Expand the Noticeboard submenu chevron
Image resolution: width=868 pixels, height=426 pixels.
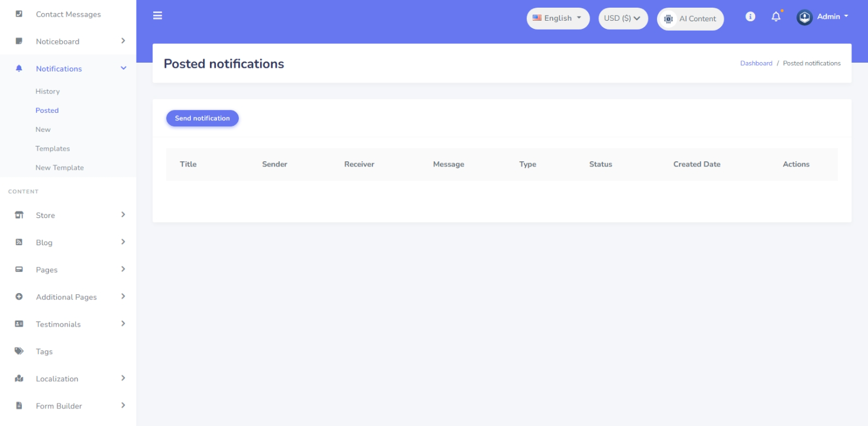pyautogui.click(x=123, y=41)
